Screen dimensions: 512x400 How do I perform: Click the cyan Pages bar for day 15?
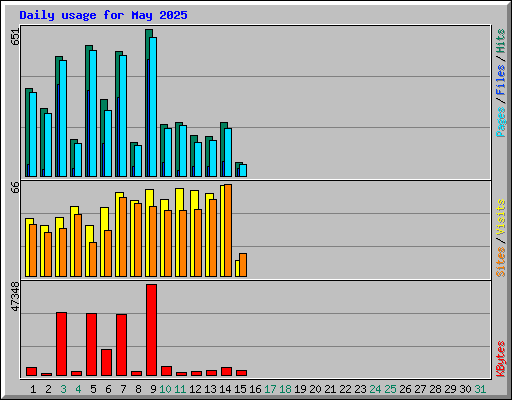(243, 170)
